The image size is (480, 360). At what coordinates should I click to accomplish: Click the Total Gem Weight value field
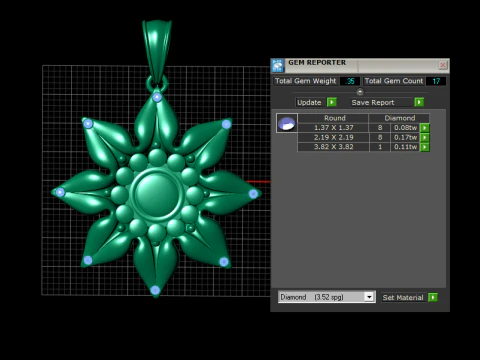click(x=350, y=81)
